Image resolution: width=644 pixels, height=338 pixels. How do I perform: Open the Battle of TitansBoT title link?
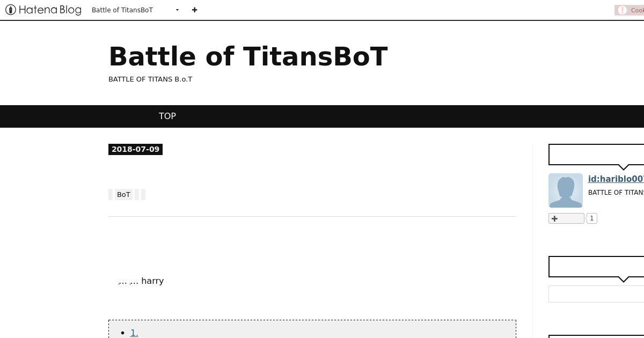click(248, 56)
